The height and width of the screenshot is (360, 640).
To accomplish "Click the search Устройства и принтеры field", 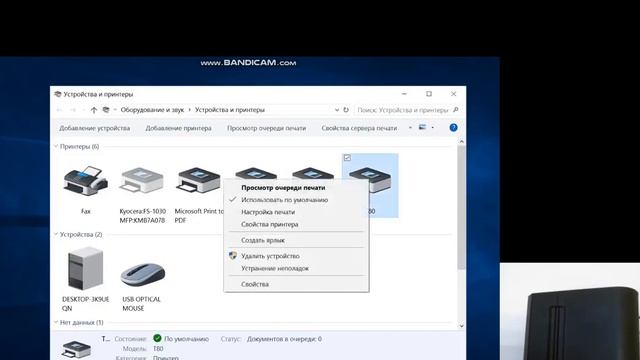I will (x=402, y=110).
